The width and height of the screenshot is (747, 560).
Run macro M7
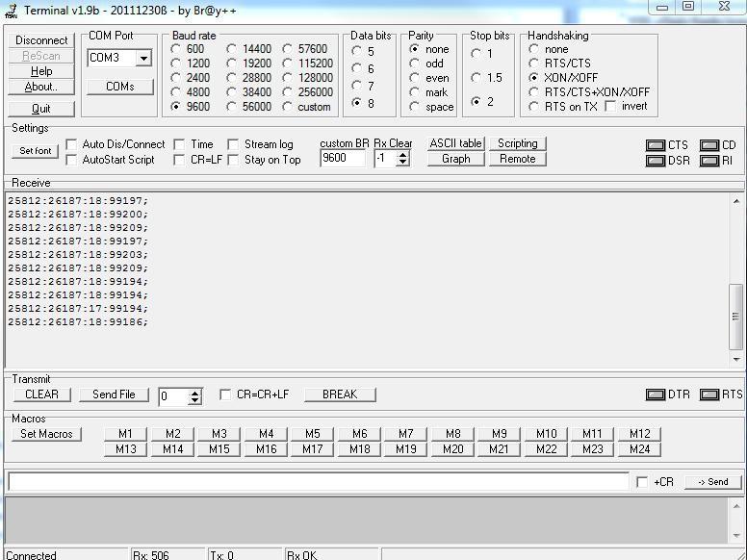point(406,434)
